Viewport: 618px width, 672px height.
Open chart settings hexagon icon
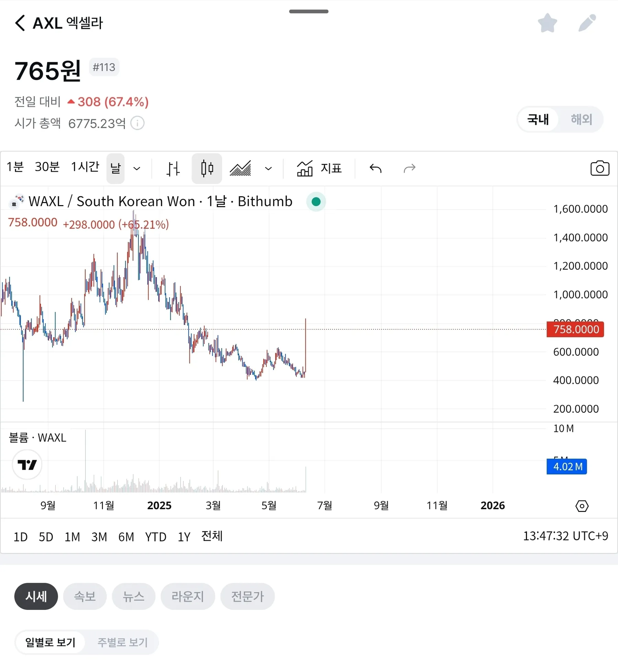582,506
